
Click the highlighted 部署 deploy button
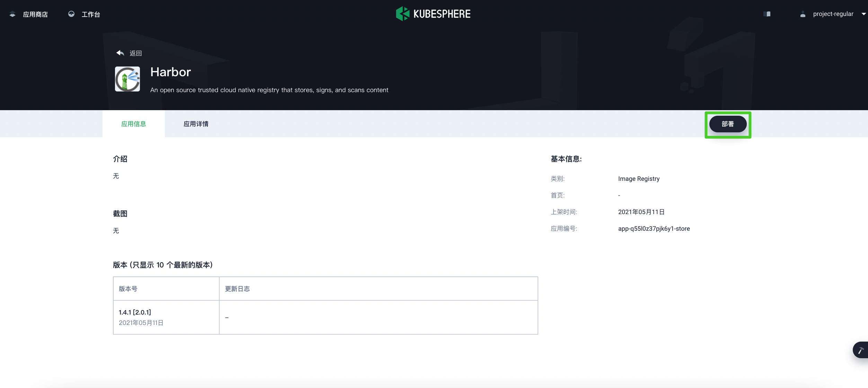[728, 124]
